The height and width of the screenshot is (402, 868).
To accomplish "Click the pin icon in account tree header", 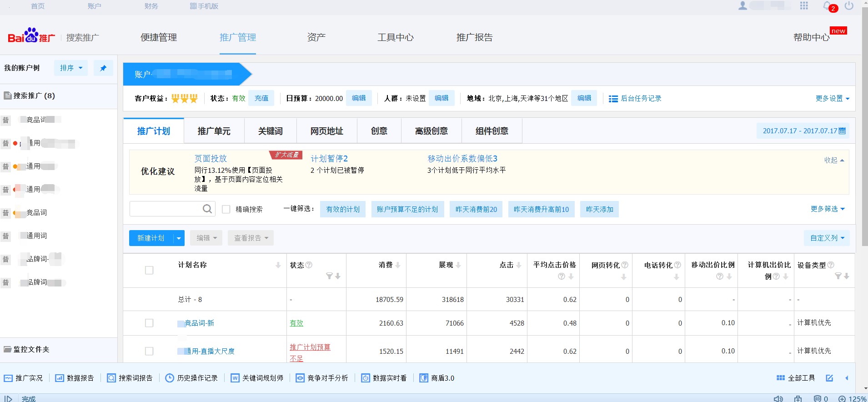I will coord(103,68).
